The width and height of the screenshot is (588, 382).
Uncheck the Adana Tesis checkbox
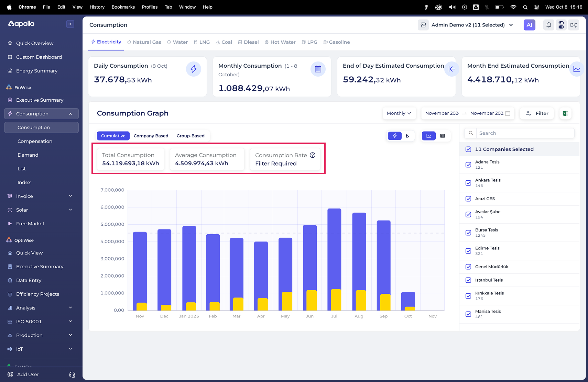(x=468, y=165)
